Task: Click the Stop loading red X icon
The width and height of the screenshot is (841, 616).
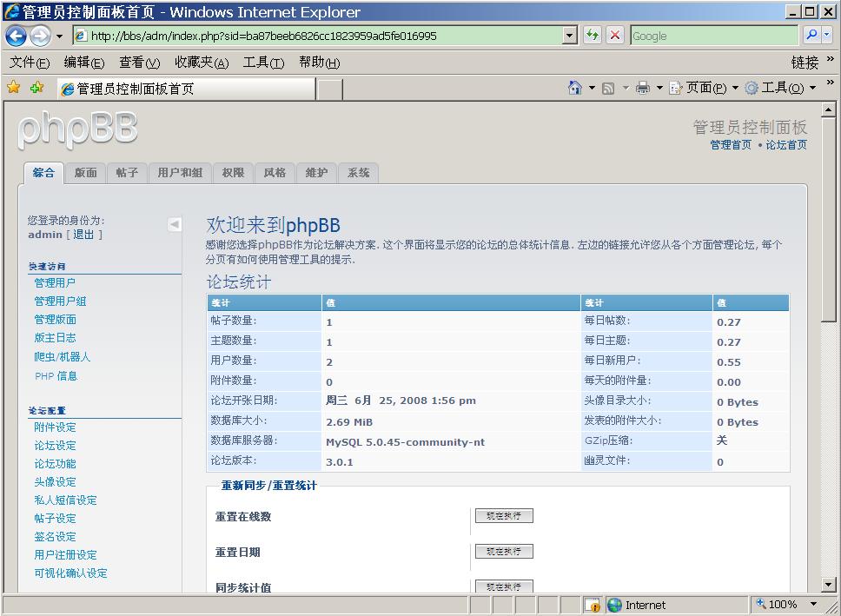Action: 615,36
